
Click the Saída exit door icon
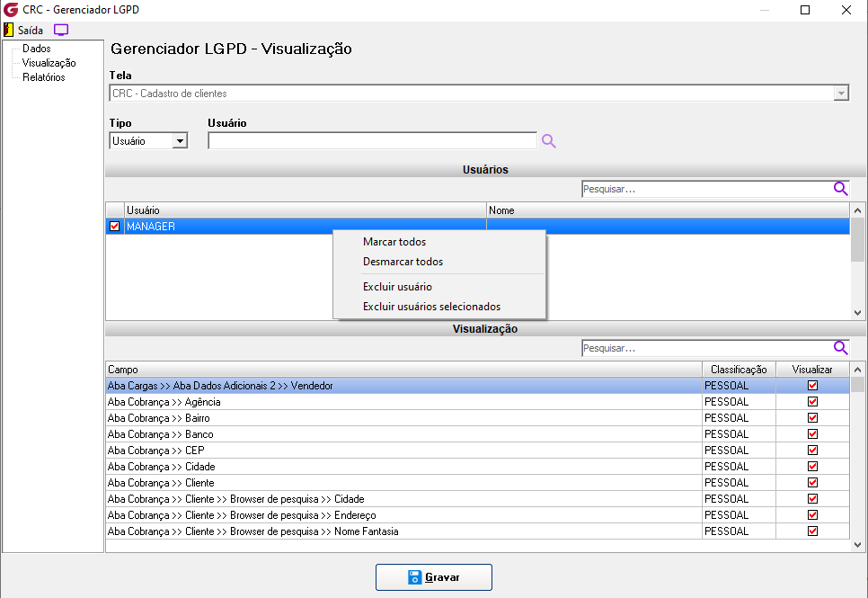(x=8, y=30)
